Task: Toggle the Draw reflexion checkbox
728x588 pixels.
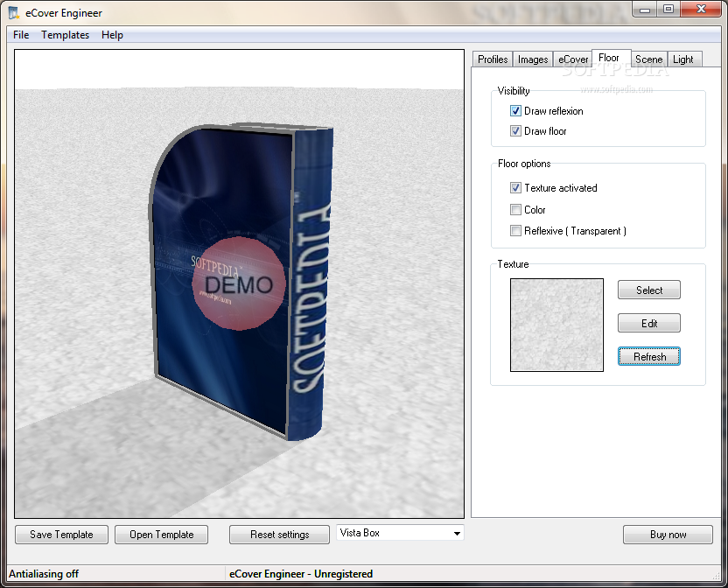Action: 515,110
